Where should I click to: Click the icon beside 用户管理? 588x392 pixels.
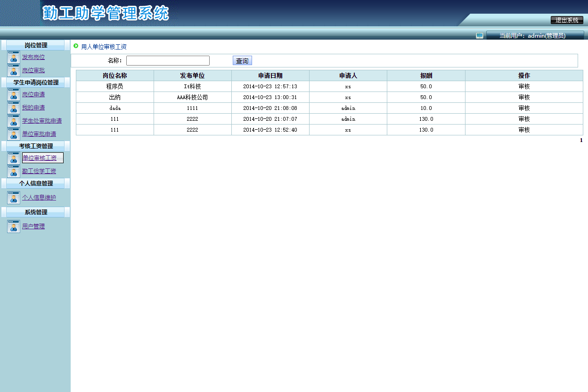click(13, 226)
